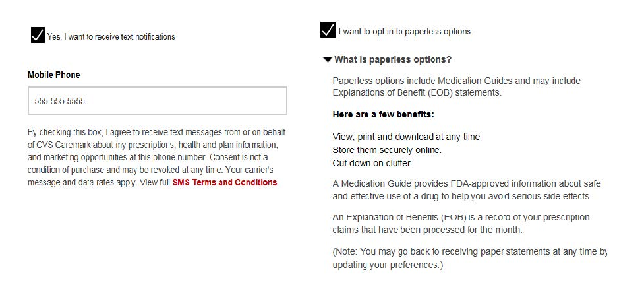Click the 'Here are a few benefits:' heading

pos(383,114)
